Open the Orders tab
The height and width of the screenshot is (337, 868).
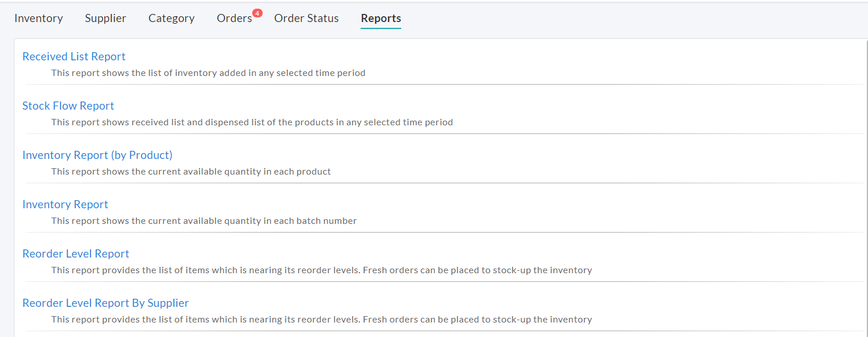(x=234, y=18)
